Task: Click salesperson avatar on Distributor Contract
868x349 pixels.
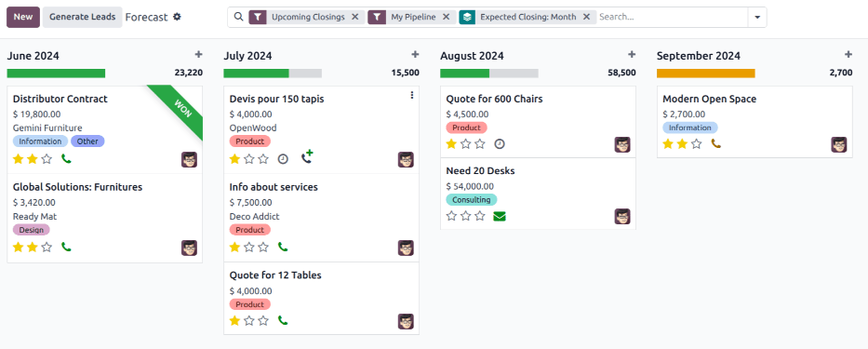Action: click(x=189, y=160)
